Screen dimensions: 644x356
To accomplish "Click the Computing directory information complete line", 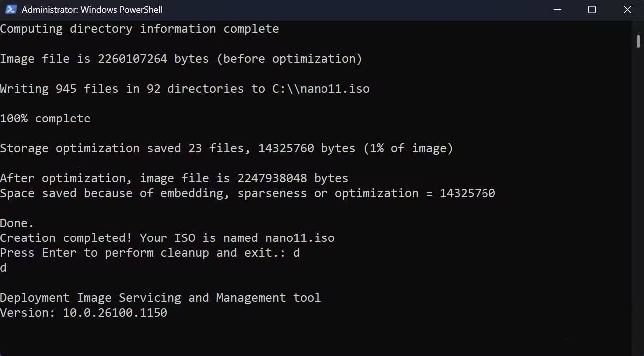I will (x=140, y=28).
